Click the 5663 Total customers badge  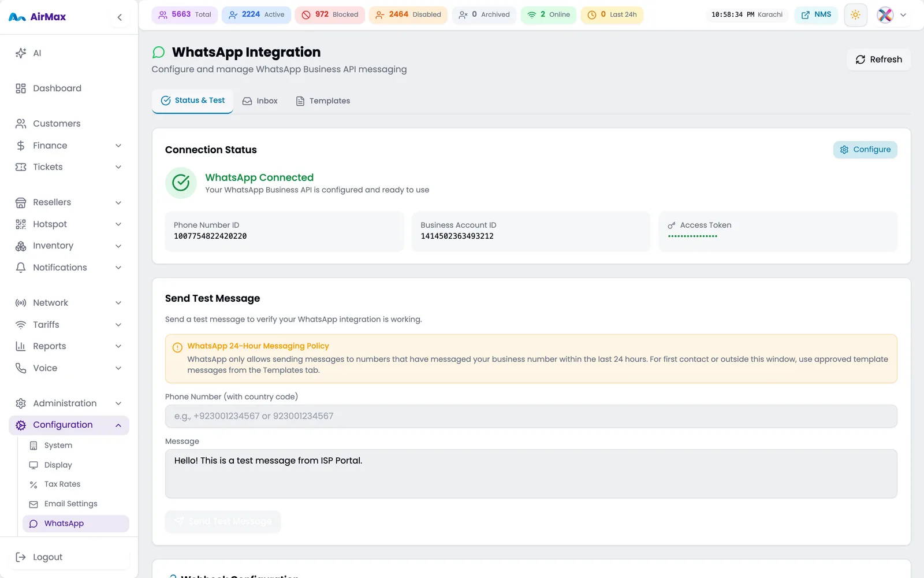click(x=185, y=15)
